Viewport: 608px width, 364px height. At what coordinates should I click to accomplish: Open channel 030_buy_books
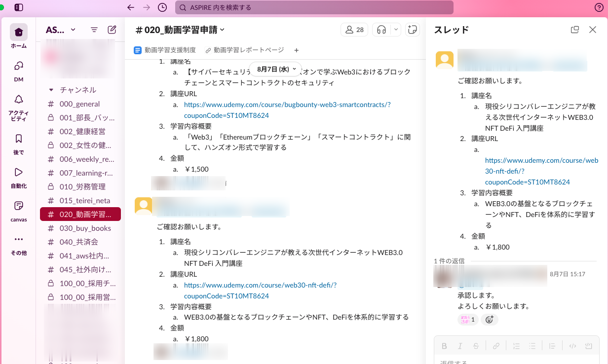point(80,228)
